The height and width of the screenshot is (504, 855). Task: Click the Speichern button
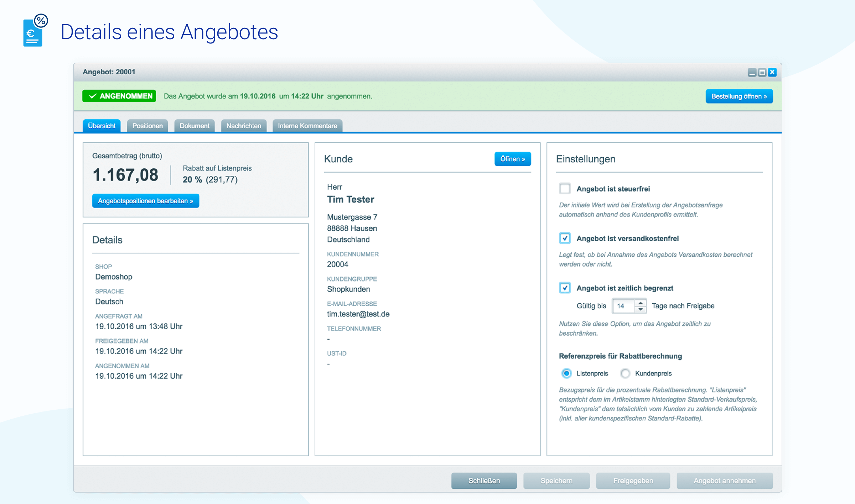coord(556,481)
